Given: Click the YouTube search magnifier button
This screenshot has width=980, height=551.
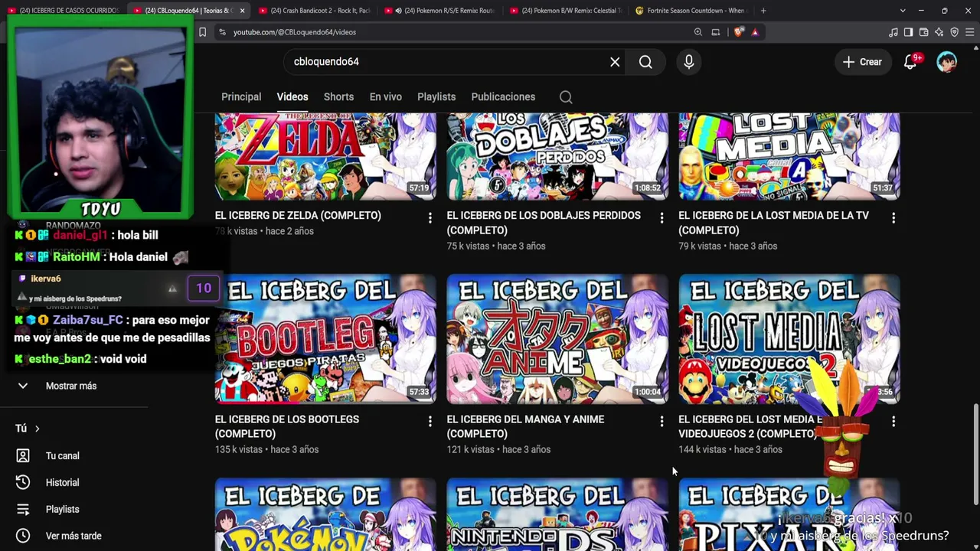Looking at the screenshot, I should (645, 62).
